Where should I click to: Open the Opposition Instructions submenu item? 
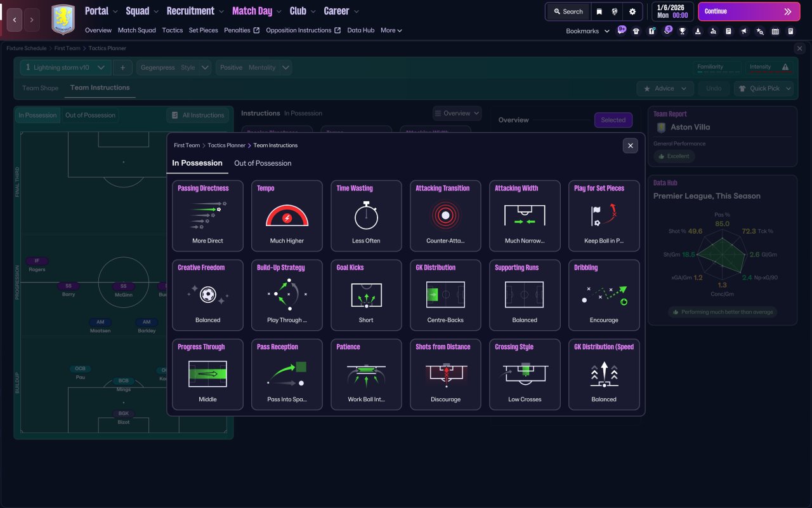pos(303,30)
